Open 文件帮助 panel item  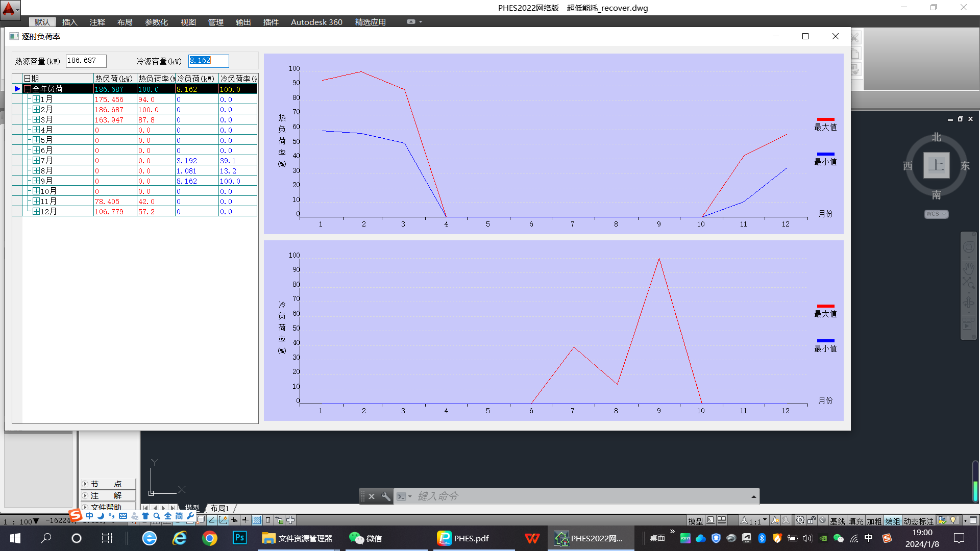click(x=106, y=507)
